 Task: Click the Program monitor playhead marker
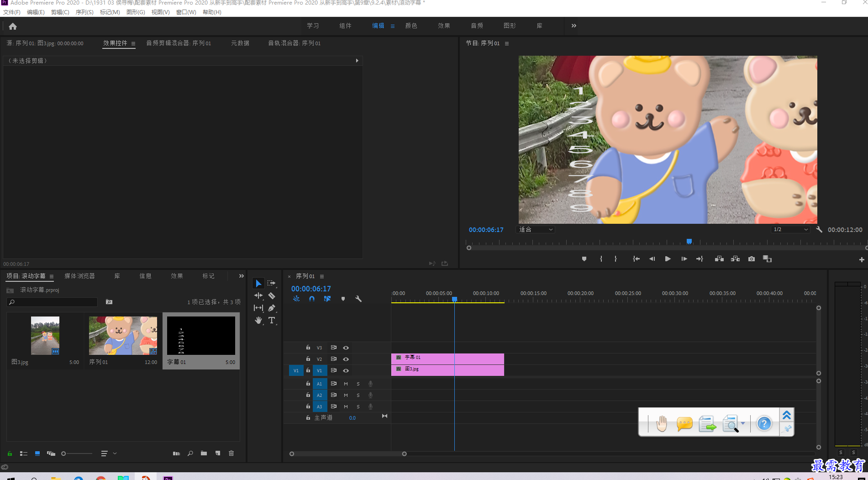pyautogui.click(x=689, y=241)
